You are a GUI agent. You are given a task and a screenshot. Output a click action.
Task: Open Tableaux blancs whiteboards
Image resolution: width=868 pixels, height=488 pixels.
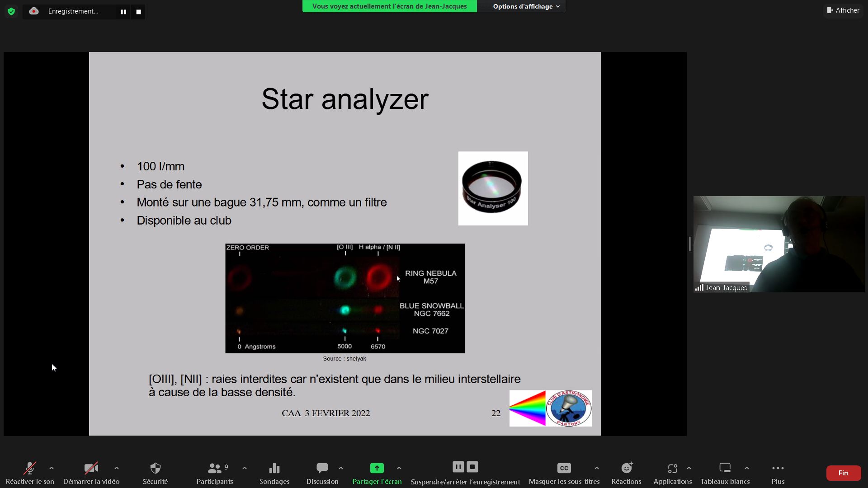[x=725, y=473]
